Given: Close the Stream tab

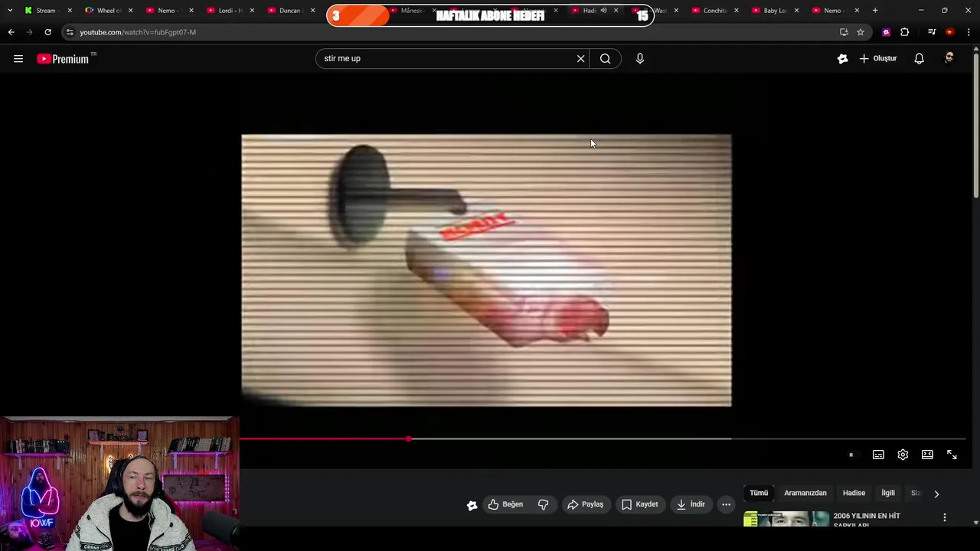Looking at the screenshot, I should 70,11.
